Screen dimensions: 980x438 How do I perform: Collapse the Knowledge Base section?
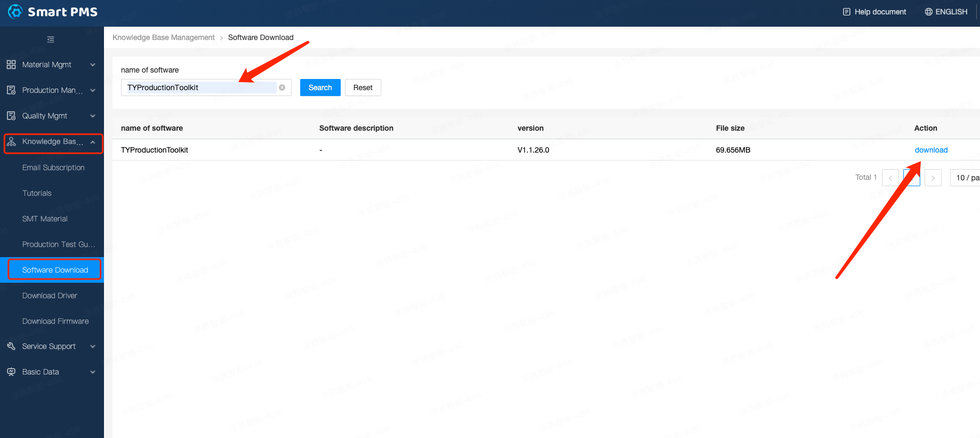click(x=93, y=142)
